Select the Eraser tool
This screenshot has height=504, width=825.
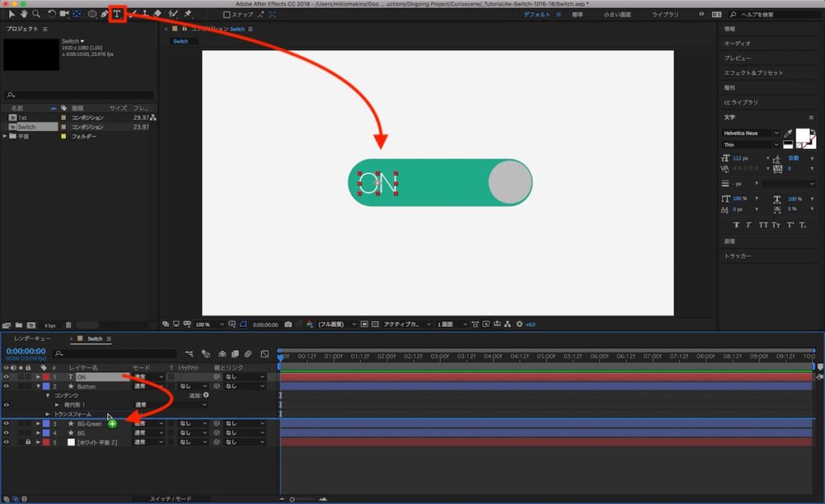tap(157, 14)
